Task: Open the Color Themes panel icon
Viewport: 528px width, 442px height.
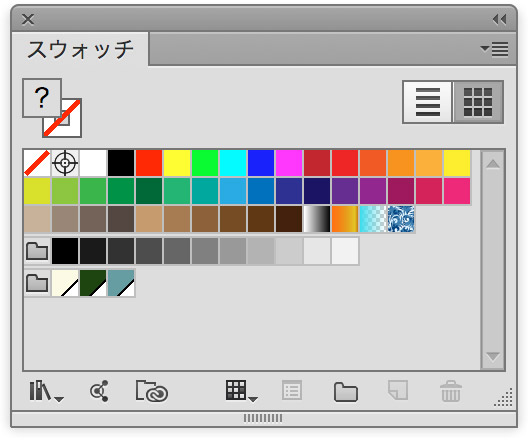Action: [99, 391]
